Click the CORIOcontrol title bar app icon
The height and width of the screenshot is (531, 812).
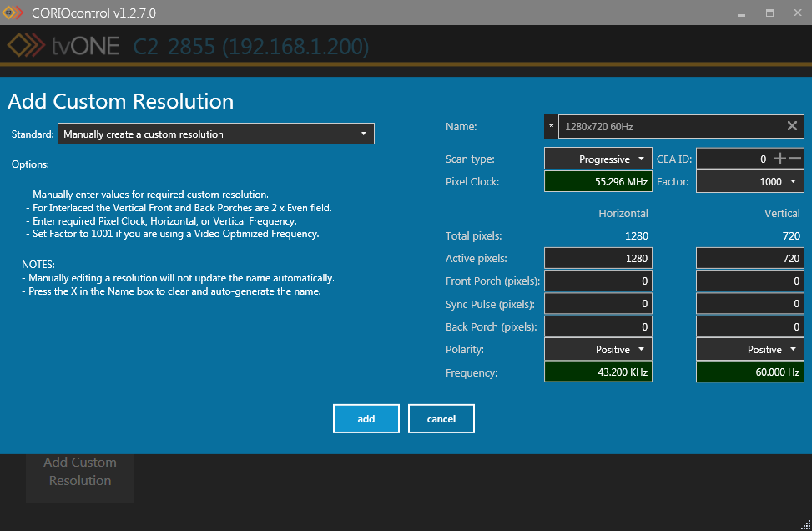(13, 12)
